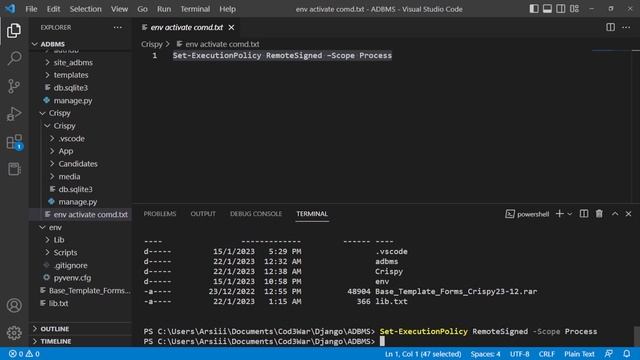640x360 pixels.
Task: Select the powershell terminal label
Action: [527, 214]
